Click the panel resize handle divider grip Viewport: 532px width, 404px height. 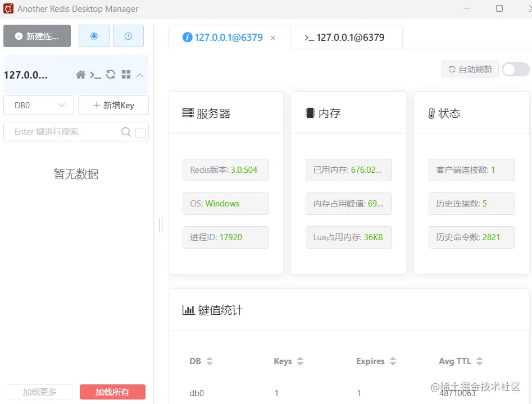[161, 226]
